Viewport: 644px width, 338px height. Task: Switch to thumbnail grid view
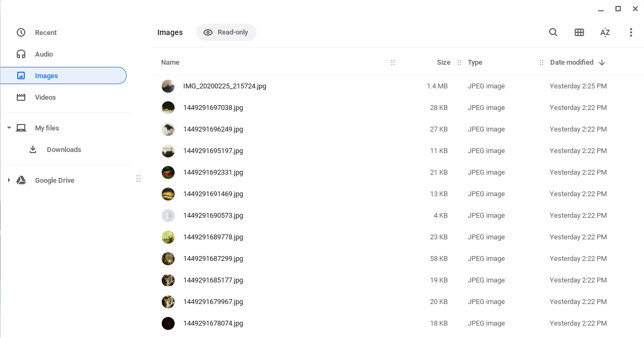pos(579,32)
